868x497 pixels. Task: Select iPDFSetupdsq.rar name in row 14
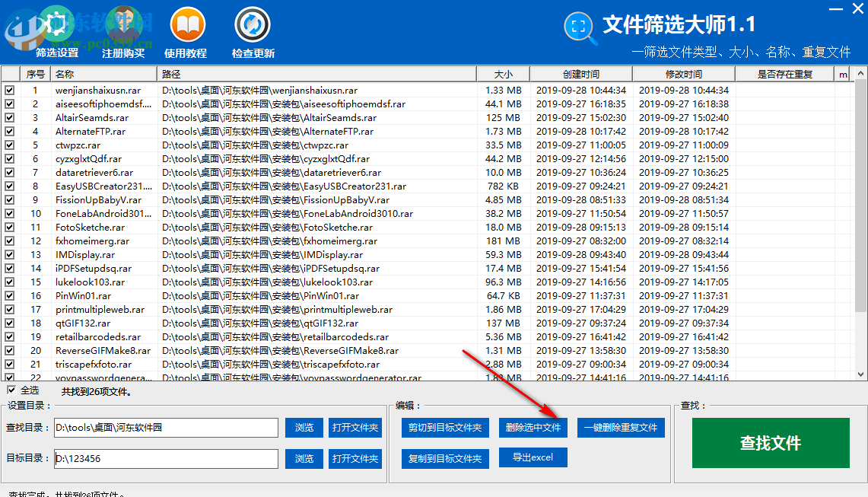pos(94,268)
